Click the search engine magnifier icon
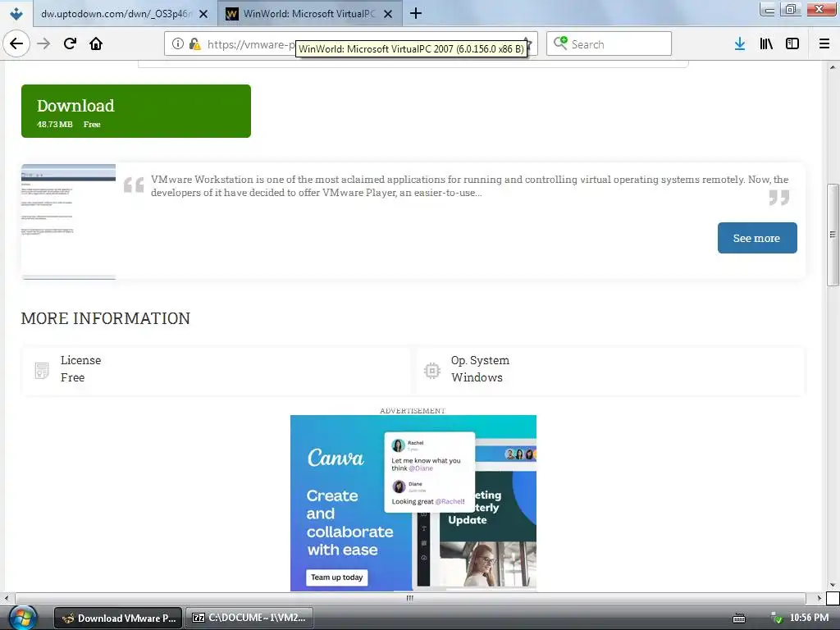This screenshot has height=630, width=840. 560,43
